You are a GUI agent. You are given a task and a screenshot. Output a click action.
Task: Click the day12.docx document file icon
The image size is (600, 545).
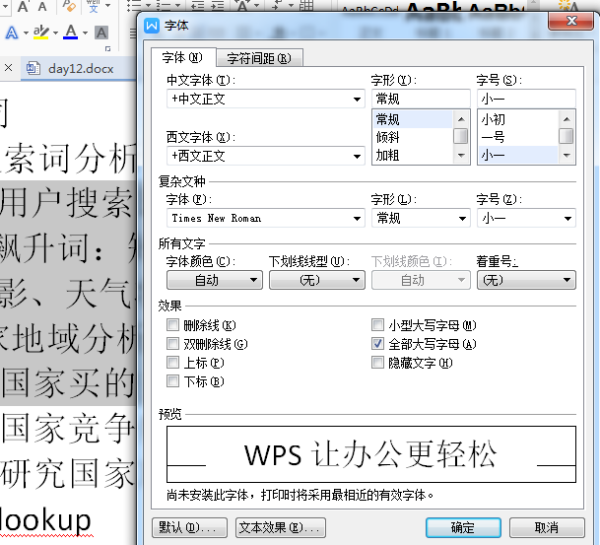coord(33,68)
